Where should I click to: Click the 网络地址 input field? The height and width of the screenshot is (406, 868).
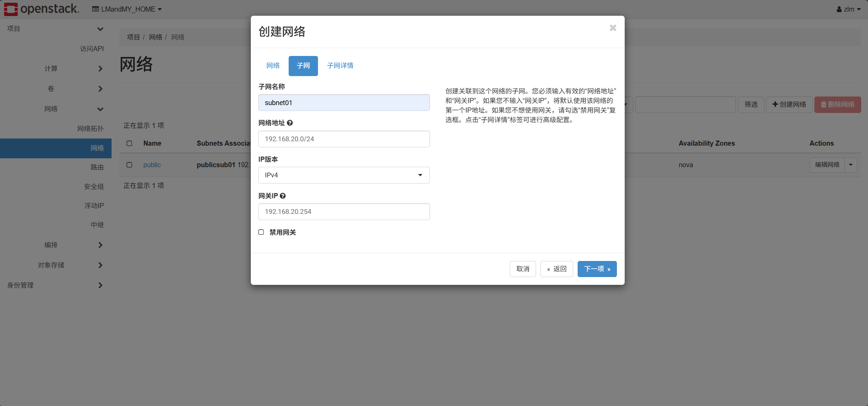pyautogui.click(x=344, y=139)
